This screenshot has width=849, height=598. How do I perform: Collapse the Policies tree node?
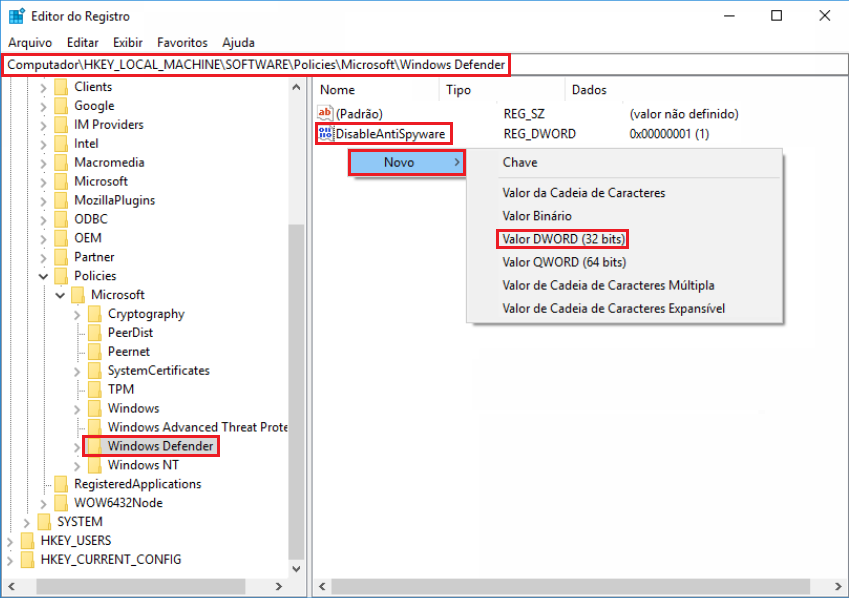pos(44,275)
